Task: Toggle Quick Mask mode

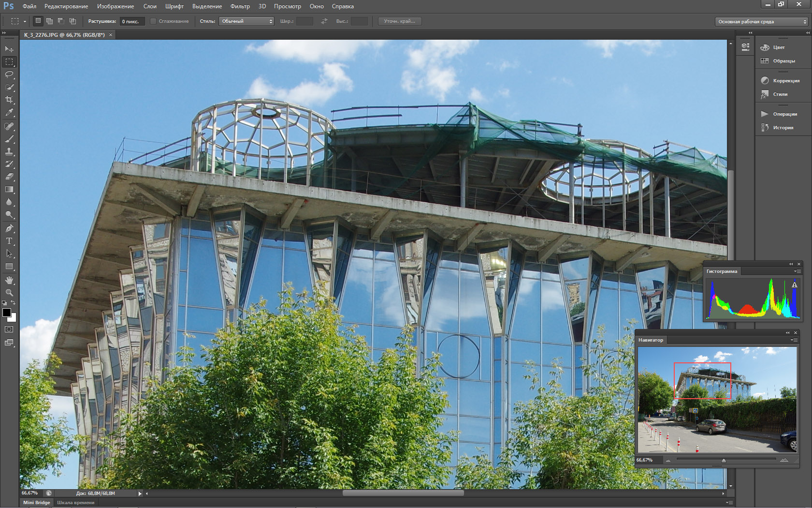Action: pos(9,329)
